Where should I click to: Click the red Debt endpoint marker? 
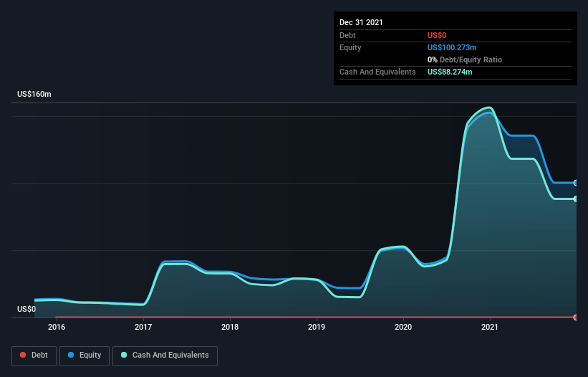click(x=576, y=318)
